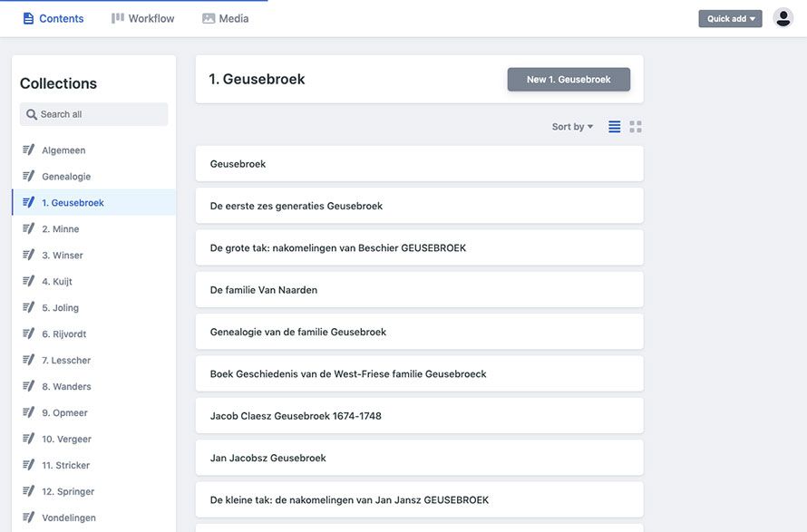Click the Workflow kanban icon
This screenshot has height=532, width=807.
[x=118, y=18]
